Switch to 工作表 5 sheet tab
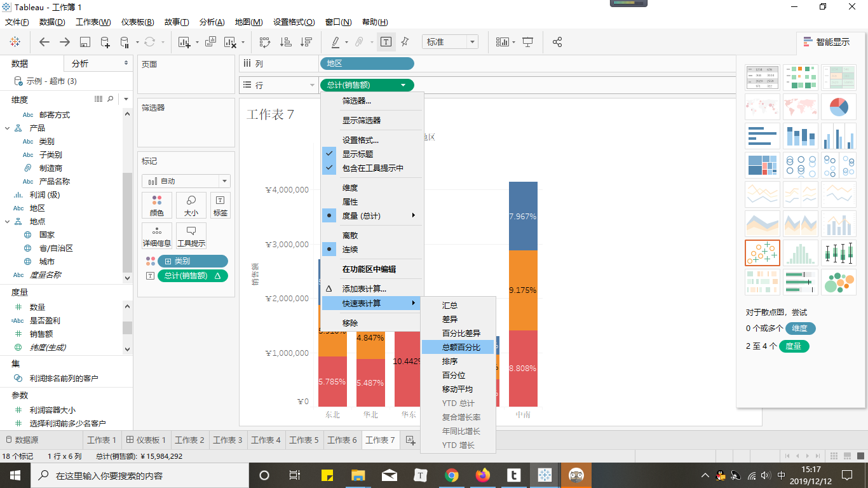The image size is (868, 488). (304, 440)
